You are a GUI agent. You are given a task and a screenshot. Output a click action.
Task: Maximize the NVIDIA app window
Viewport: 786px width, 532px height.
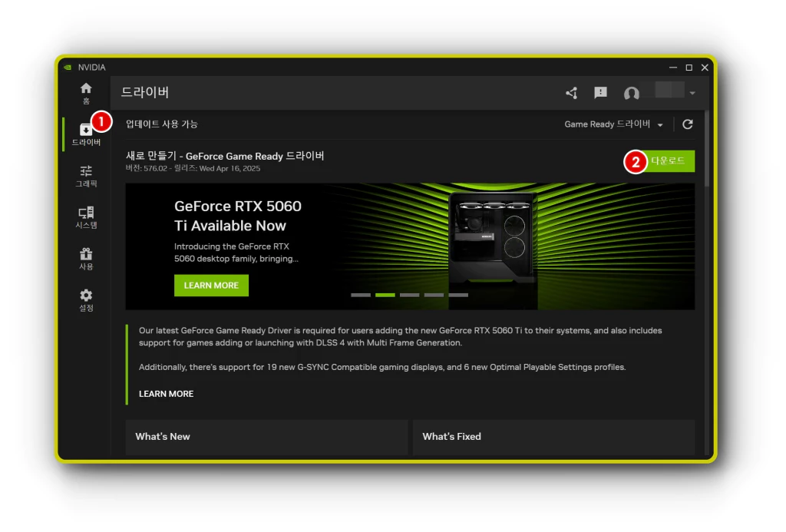(x=689, y=68)
